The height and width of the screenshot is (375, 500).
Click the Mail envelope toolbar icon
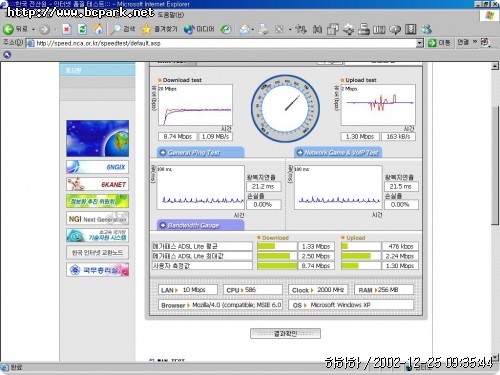click(x=244, y=29)
